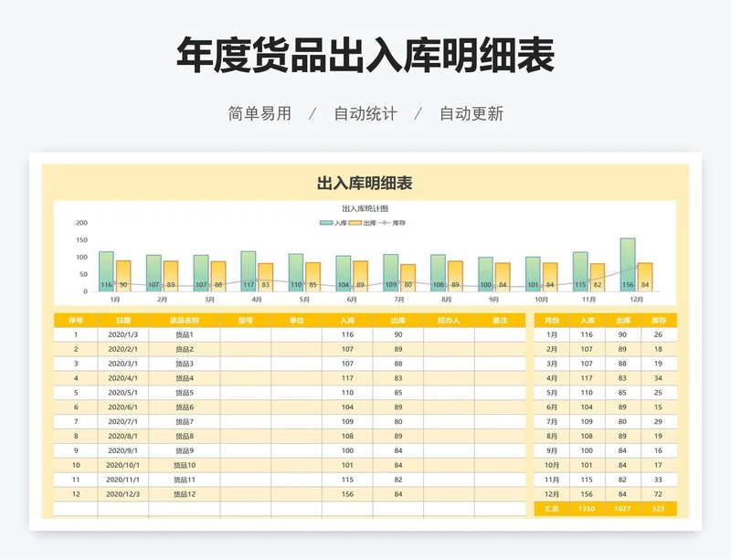The height and width of the screenshot is (560, 731).
Task: Click the 库存 header in summary table
Action: (658, 321)
